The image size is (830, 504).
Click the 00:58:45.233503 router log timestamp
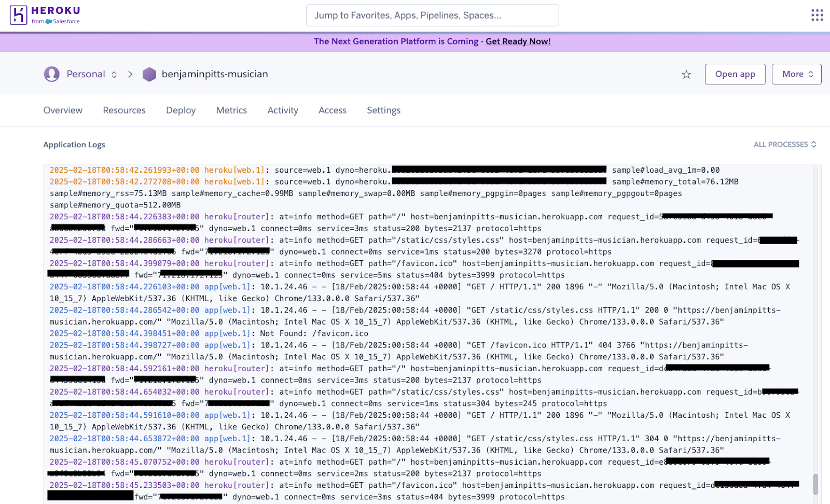(125, 485)
